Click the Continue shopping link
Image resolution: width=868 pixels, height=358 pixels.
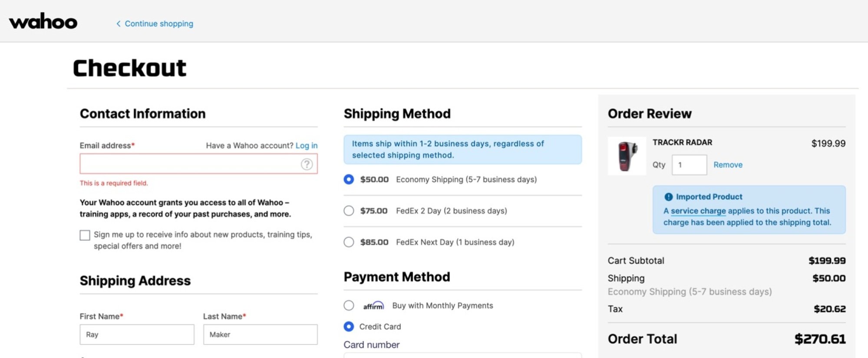pos(158,24)
